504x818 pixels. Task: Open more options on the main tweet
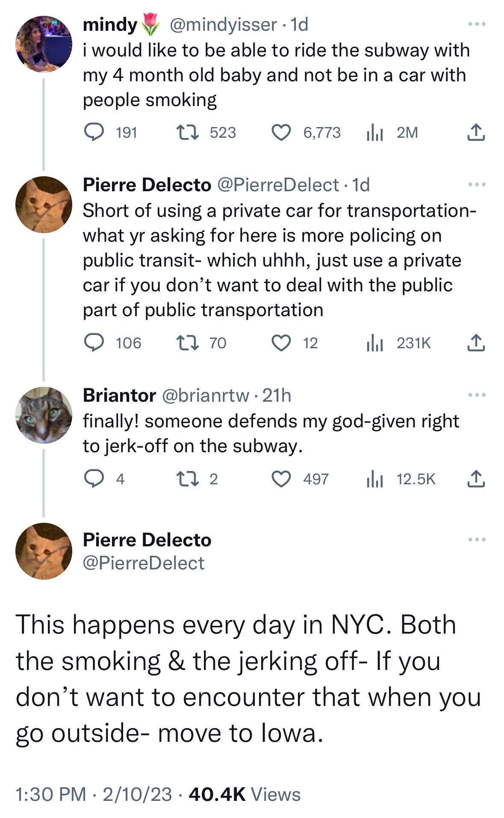coord(477,540)
